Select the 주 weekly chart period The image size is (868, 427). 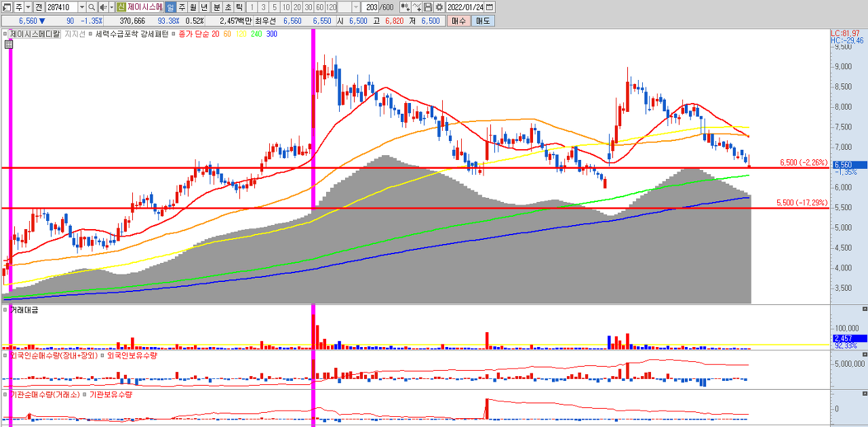tap(181, 7)
